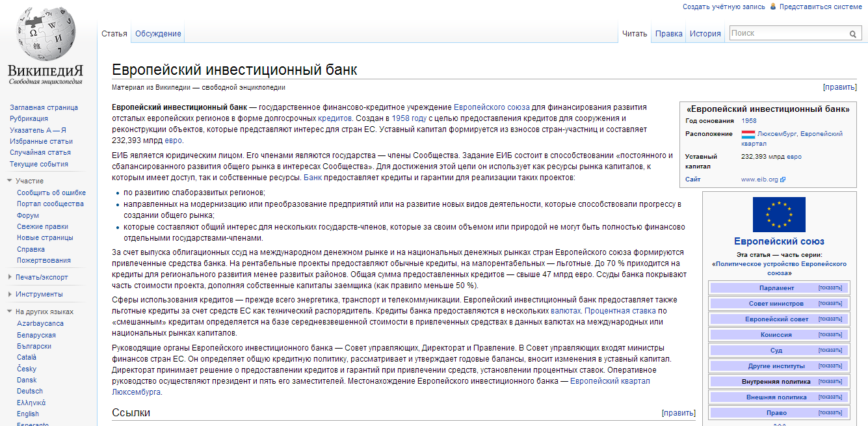Screen dimensions: 868x426
Task: Open Политическое устройство Европейского союза link
Action: (x=780, y=268)
